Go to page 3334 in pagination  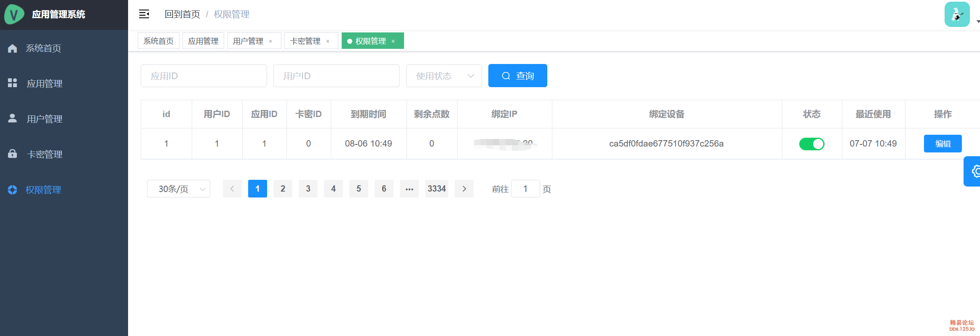436,189
